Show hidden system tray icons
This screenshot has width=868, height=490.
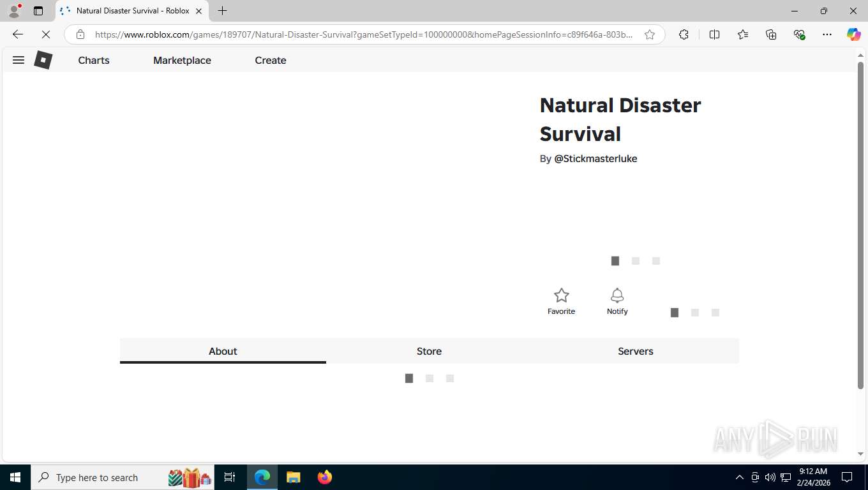click(740, 477)
